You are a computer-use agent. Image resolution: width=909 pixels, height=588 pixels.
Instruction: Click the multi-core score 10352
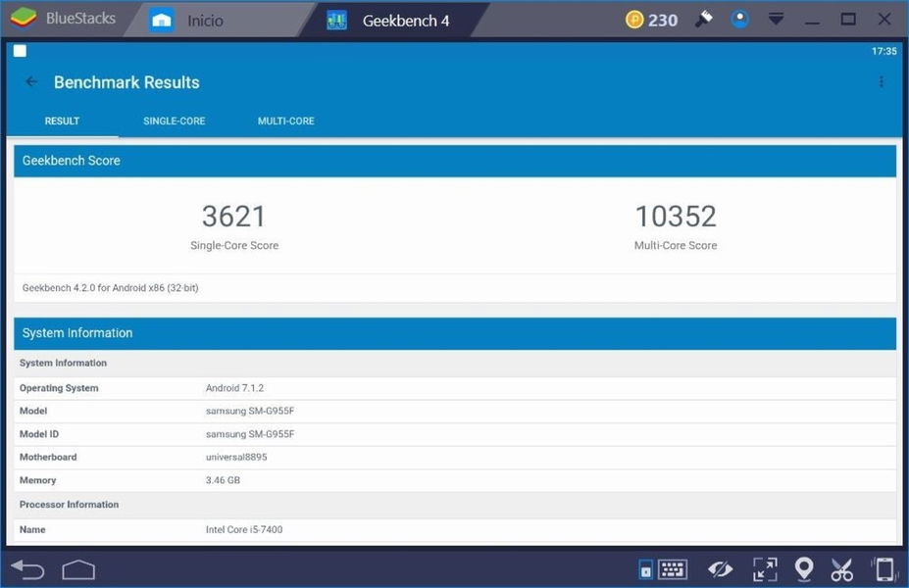pos(676,216)
